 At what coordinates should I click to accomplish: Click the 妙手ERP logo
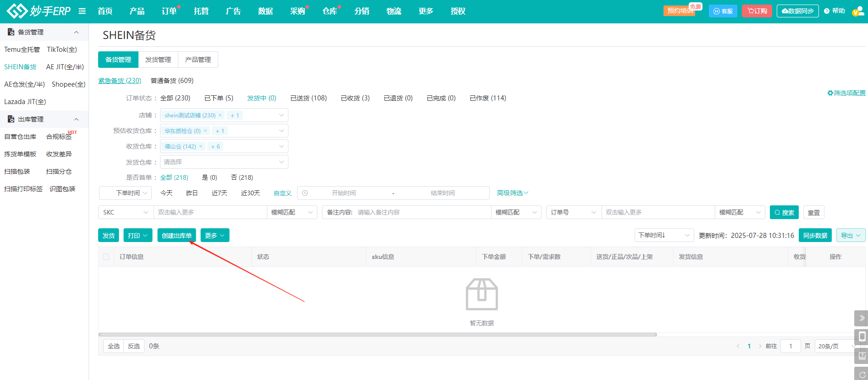click(x=39, y=11)
